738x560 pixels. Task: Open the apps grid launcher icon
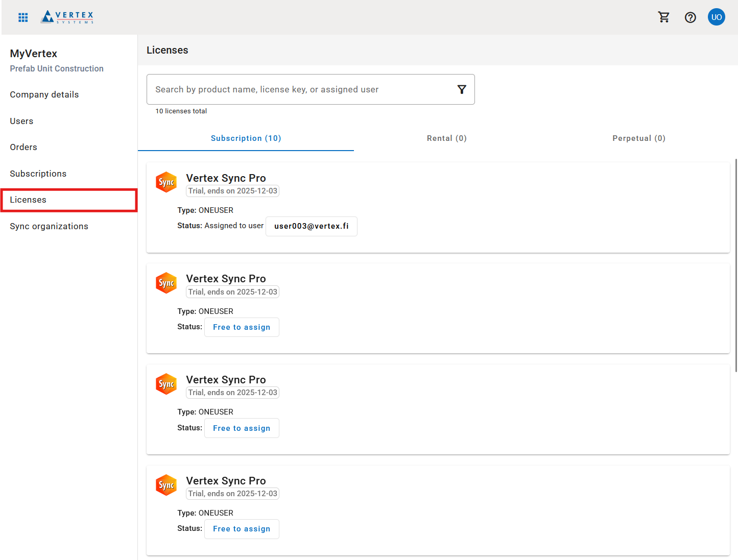[23, 17]
